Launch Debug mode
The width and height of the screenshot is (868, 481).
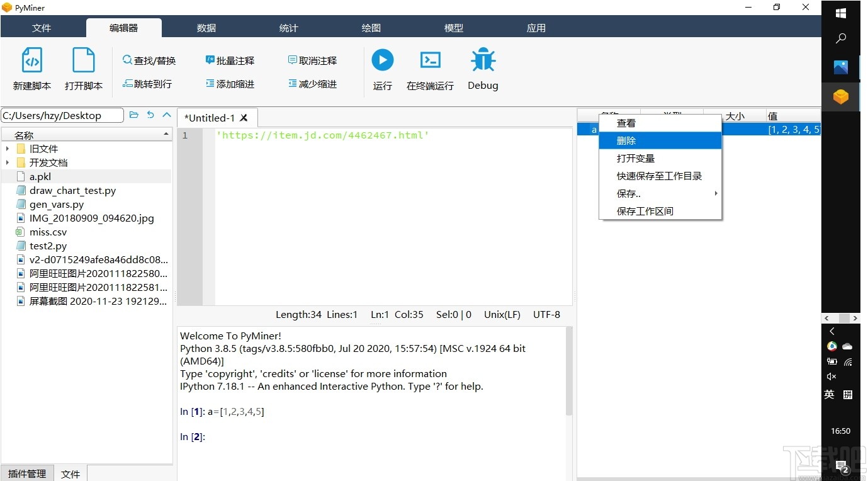point(482,68)
